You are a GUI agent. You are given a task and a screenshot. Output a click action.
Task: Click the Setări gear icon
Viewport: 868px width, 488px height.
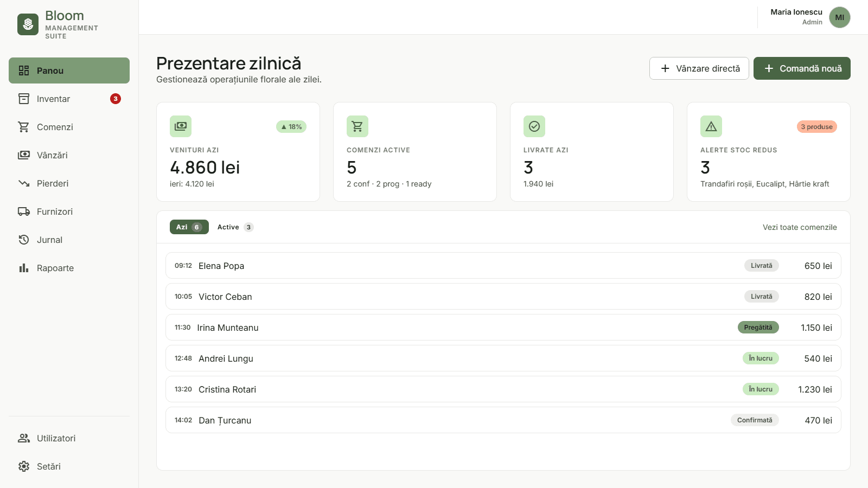tap(24, 466)
